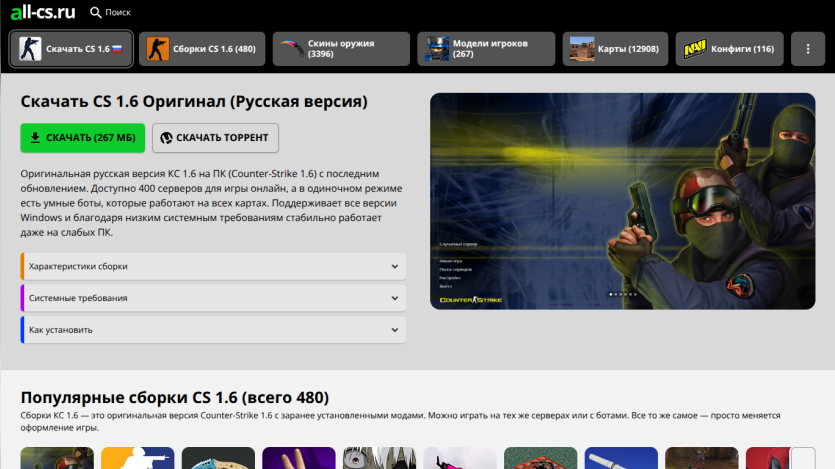
Task: Click the Counter-Strike menu screenshot image
Action: point(623,201)
